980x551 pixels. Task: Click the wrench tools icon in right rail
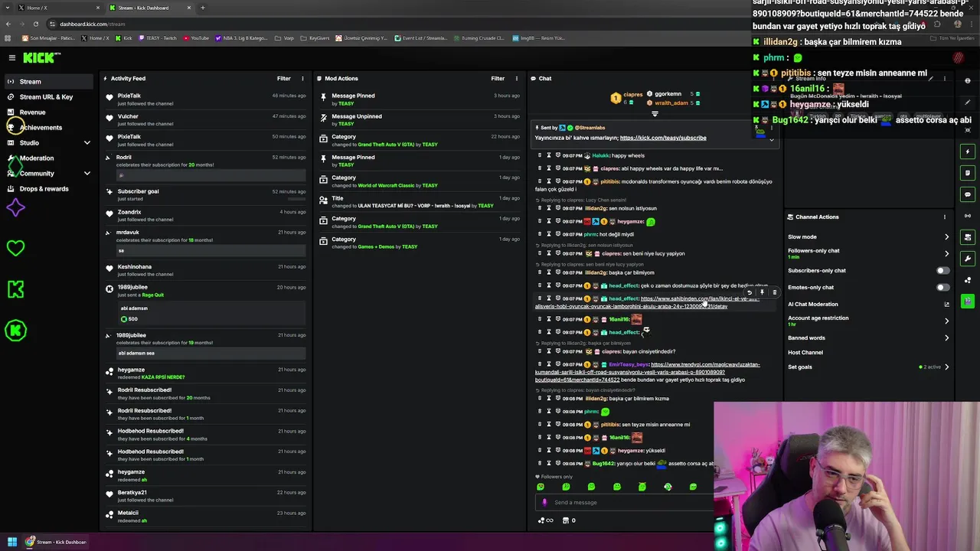click(968, 259)
